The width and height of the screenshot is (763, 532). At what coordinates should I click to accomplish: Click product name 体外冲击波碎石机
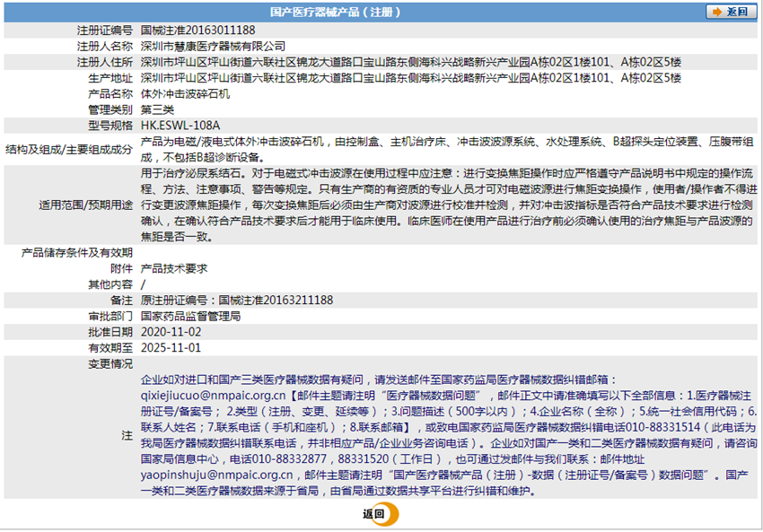[186, 94]
